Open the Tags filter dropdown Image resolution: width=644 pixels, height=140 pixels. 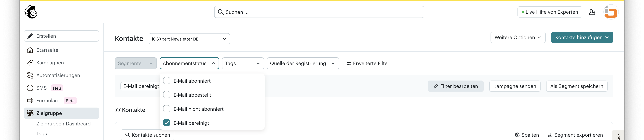point(243,63)
